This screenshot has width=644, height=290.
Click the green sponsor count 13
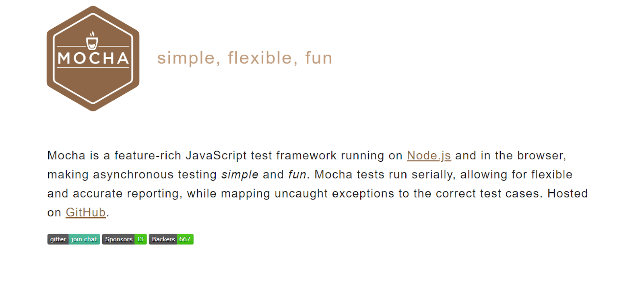[140, 239]
